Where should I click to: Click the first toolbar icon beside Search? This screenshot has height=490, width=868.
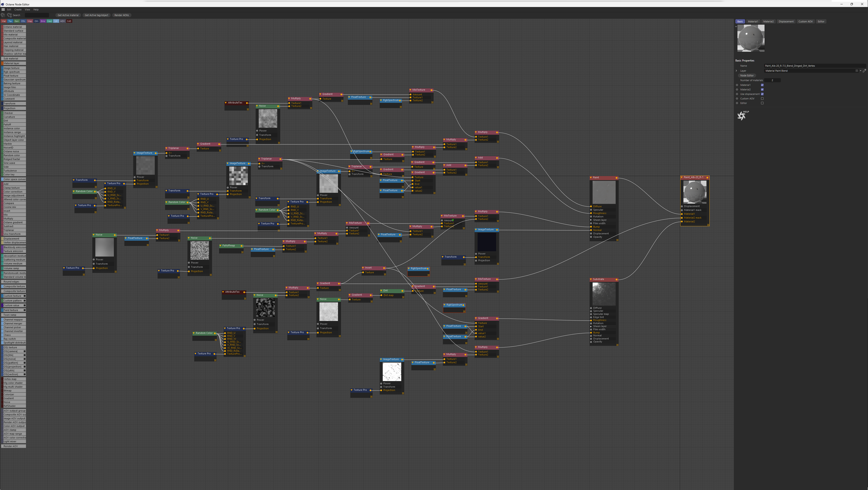pyautogui.click(x=3, y=15)
